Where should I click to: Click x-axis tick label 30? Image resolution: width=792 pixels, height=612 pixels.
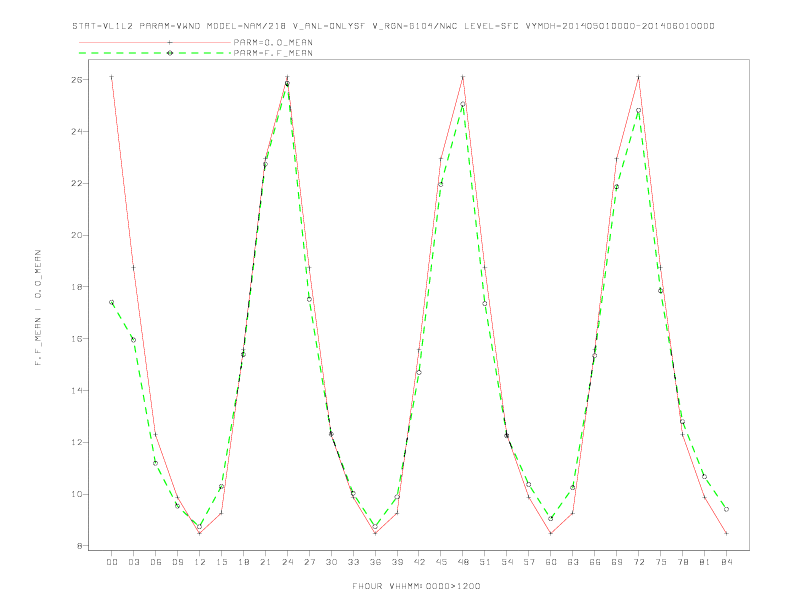point(331,562)
